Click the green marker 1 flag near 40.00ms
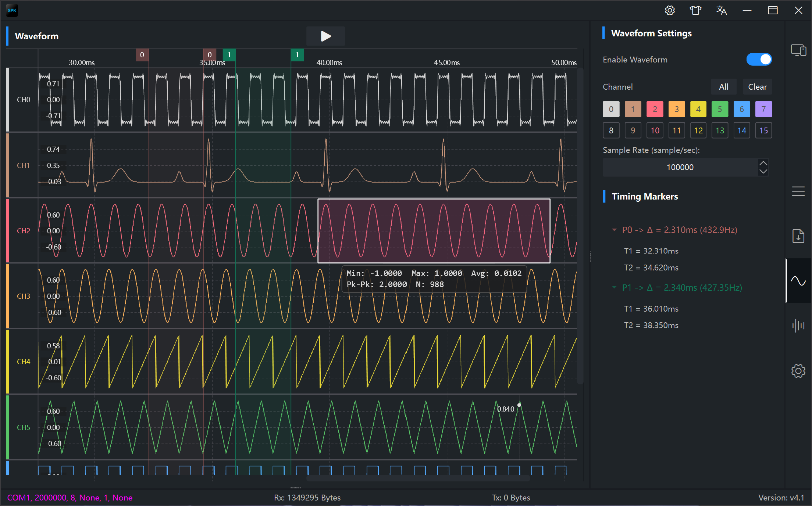This screenshot has width=812, height=506. pyautogui.click(x=297, y=55)
